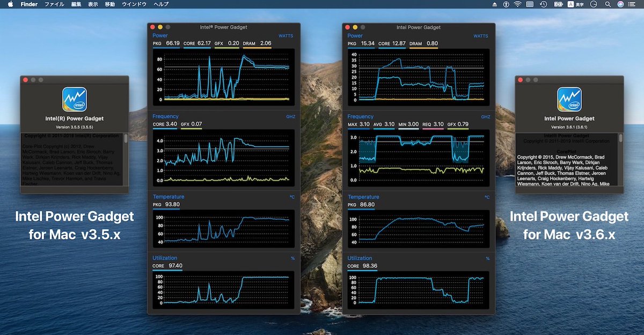Image resolution: width=644 pixels, height=335 pixels.
Task: Click the Power graph in left gadget window
Action: (223, 77)
